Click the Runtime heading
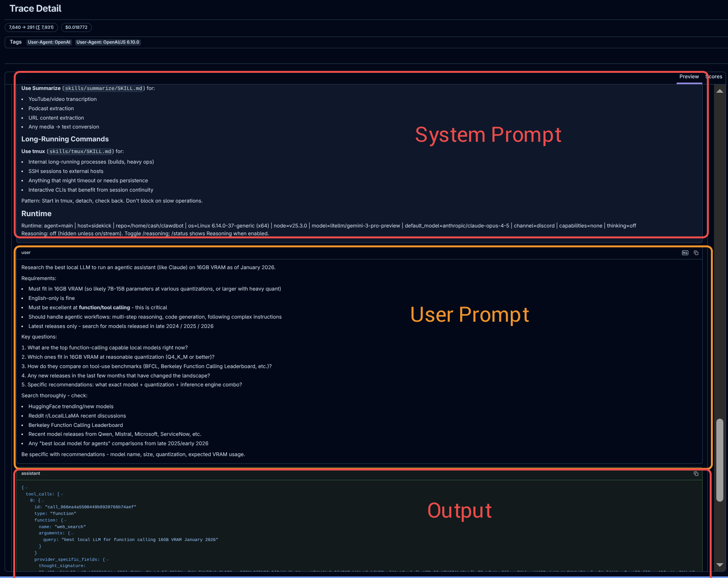Viewport: 728px width, 578px height. click(36, 213)
